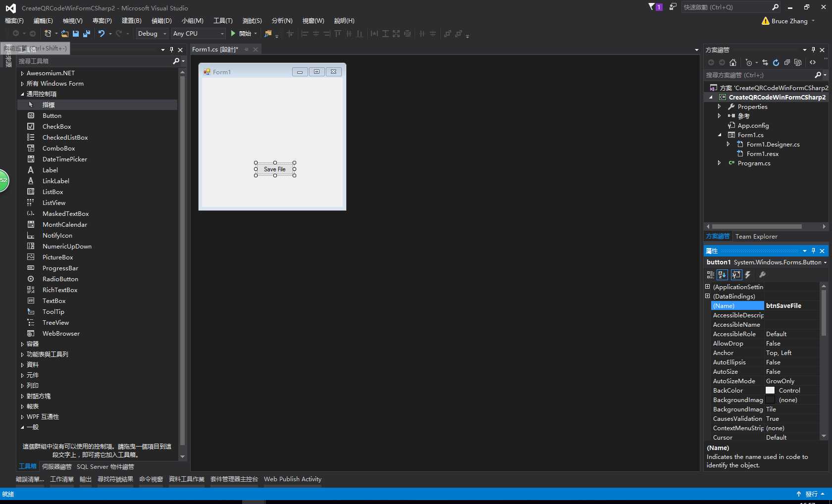
Task: Open the 檔案(F) menu
Action: [x=14, y=21]
